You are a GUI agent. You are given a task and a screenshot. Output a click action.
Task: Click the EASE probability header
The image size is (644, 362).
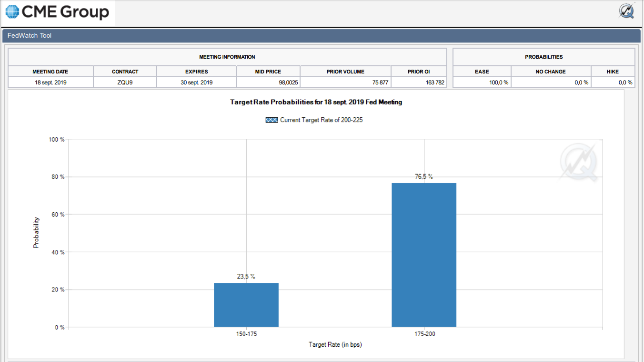pos(482,72)
